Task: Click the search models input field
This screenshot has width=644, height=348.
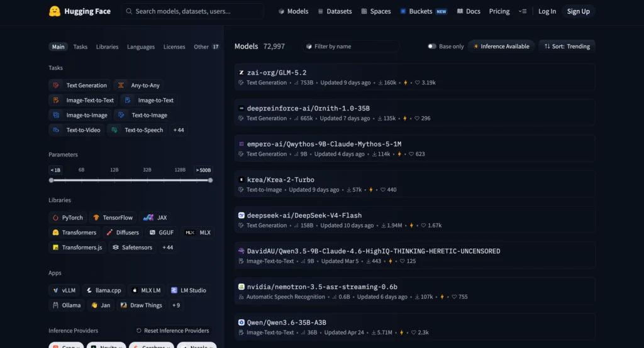Action: (x=193, y=11)
